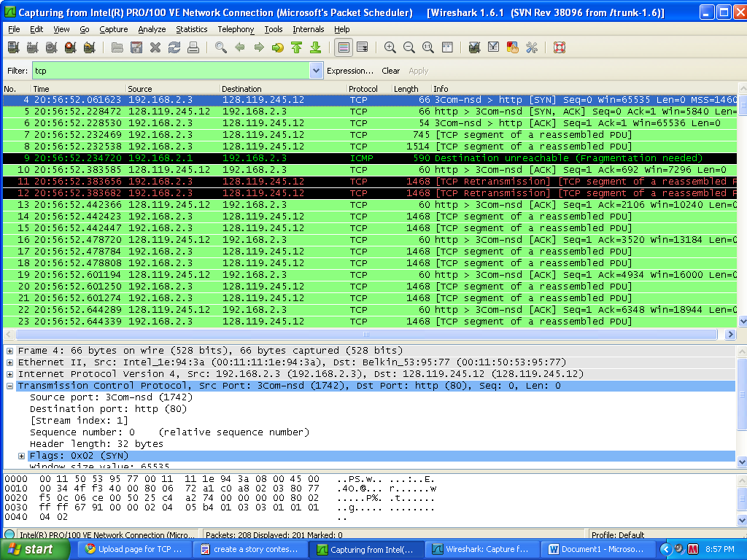Open a capture file folder icon

[117, 47]
